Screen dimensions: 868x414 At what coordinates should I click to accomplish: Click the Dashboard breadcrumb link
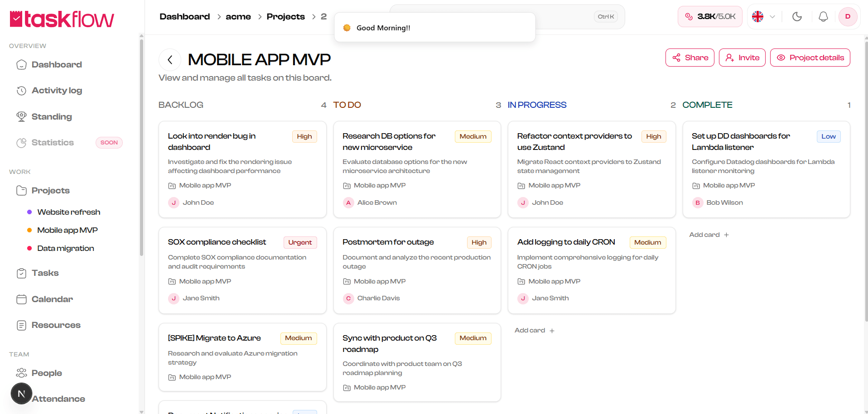185,17
